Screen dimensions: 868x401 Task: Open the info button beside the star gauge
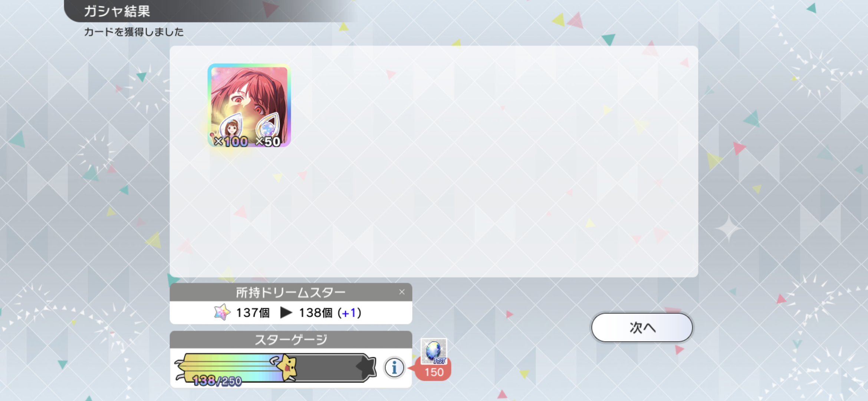pos(394,368)
